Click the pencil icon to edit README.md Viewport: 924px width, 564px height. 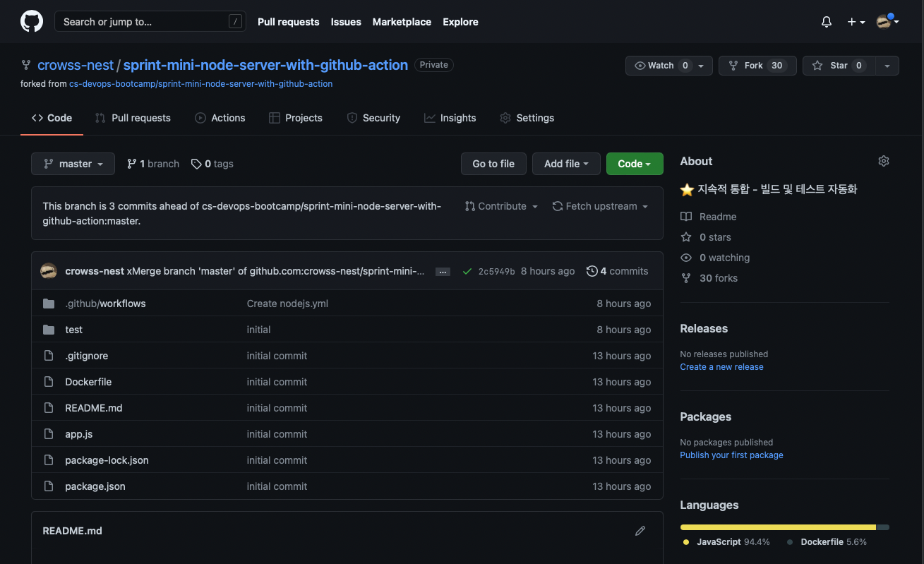point(640,531)
